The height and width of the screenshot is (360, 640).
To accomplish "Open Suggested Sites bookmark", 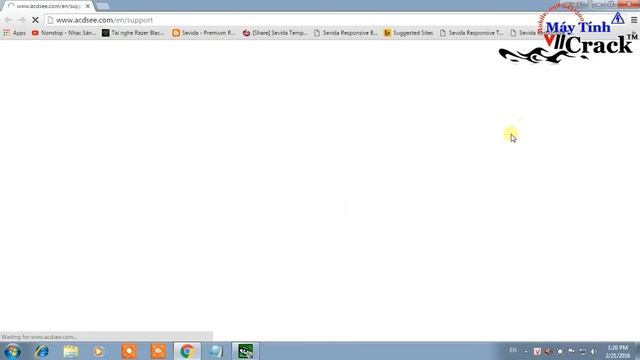I will [409, 33].
